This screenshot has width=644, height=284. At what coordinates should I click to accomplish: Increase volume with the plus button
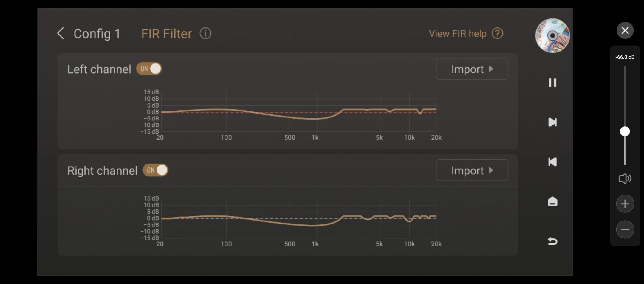[625, 204]
